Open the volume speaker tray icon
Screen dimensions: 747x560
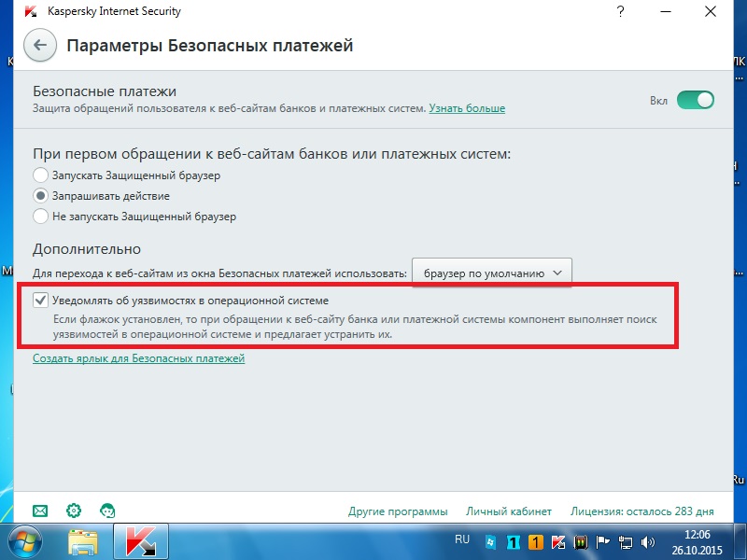tap(647, 542)
